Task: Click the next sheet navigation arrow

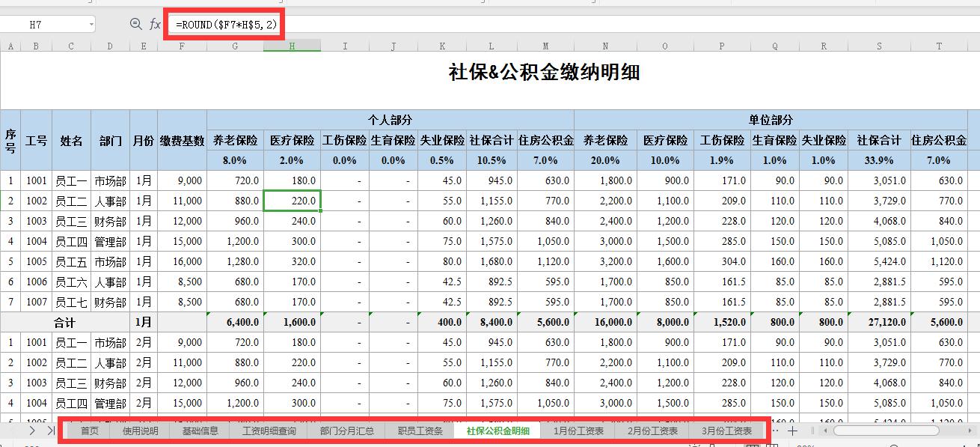Action: coord(32,431)
